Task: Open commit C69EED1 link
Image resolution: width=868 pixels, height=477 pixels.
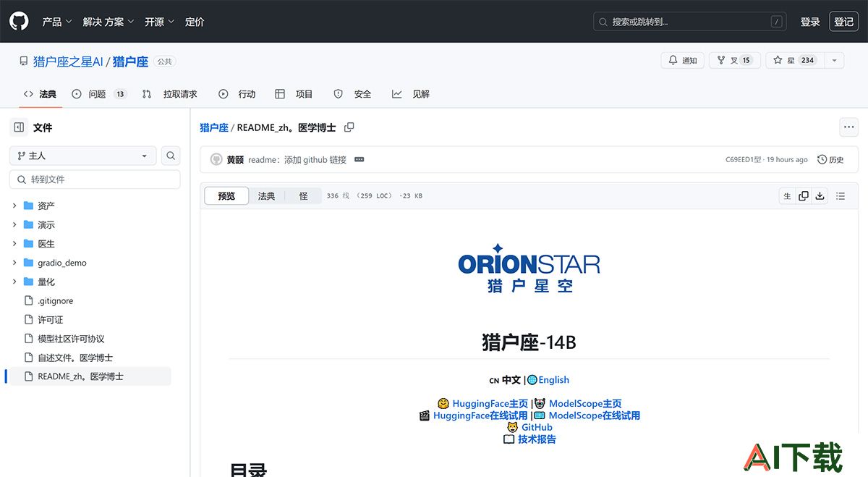Action: [x=743, y=159]
